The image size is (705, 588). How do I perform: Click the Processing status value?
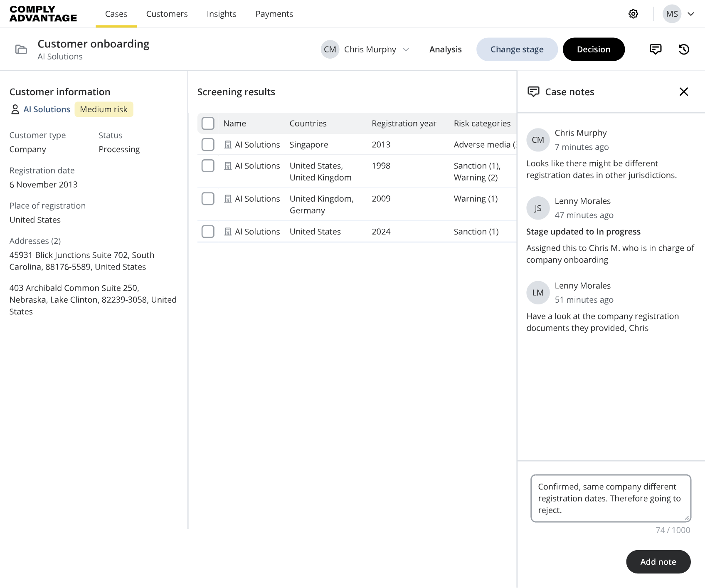(x=119, y=149)
